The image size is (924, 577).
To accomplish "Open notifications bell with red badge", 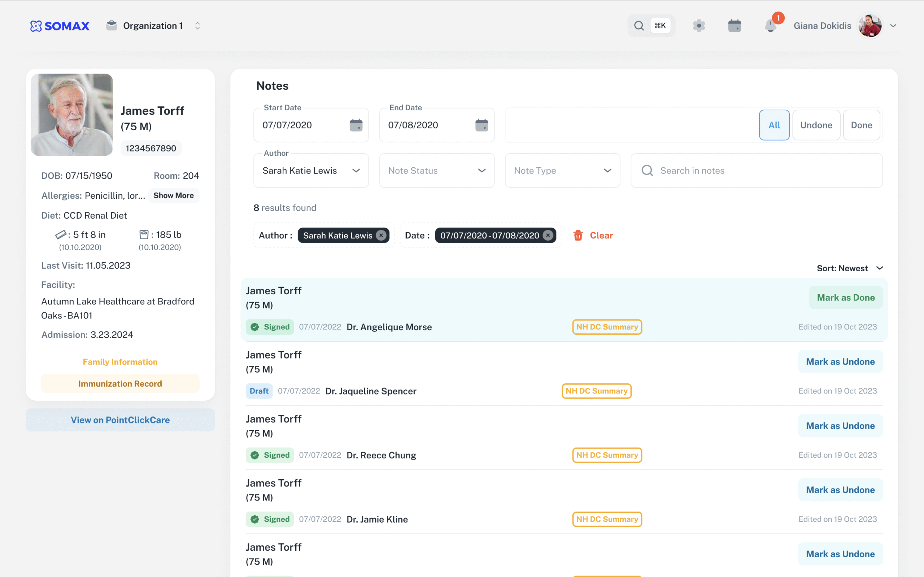I will [771, 26].
